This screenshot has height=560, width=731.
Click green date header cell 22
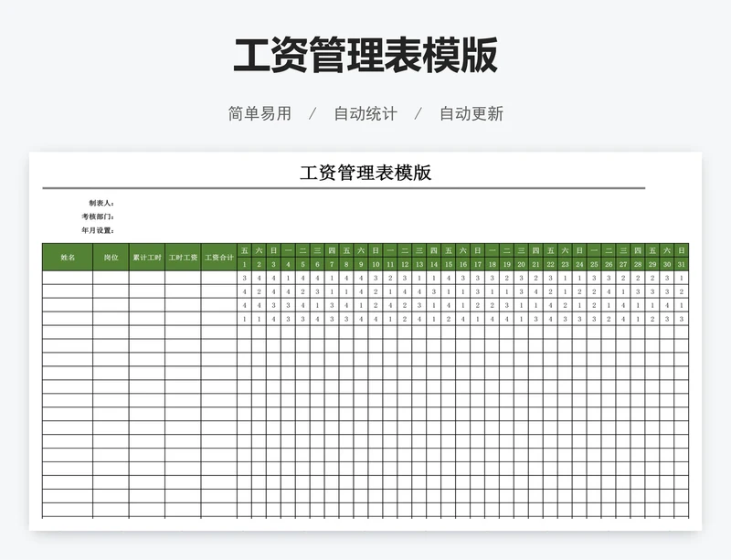551,264
